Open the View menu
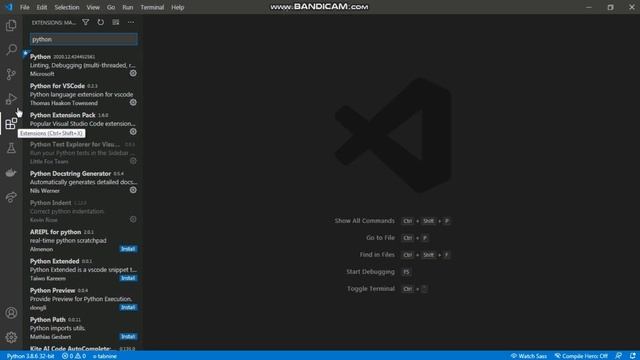The height and width of the screenshot is (360, 640). click(x=93, y=7)
